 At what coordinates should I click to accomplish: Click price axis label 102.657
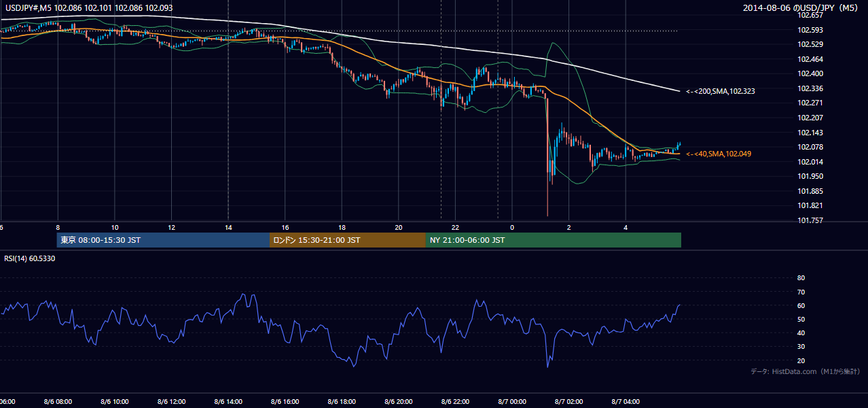tap(809, 15)
